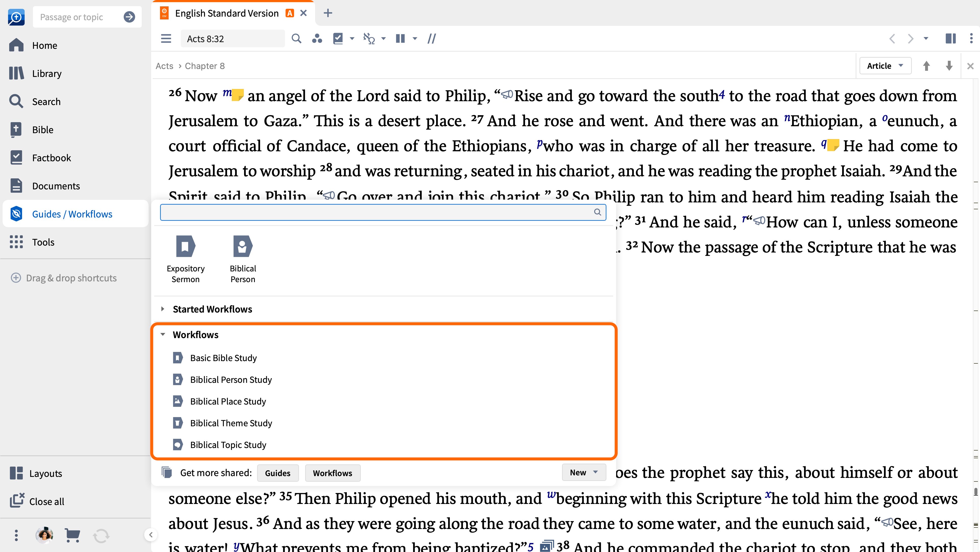This screenshot has height=552, width=980.
Task: Click the inline search magnifier icon
Action: tap(296, 38)
